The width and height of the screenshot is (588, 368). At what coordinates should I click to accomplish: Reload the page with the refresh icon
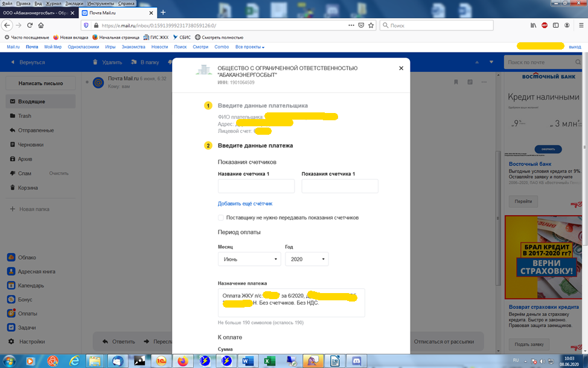click(x=30, y=25)
